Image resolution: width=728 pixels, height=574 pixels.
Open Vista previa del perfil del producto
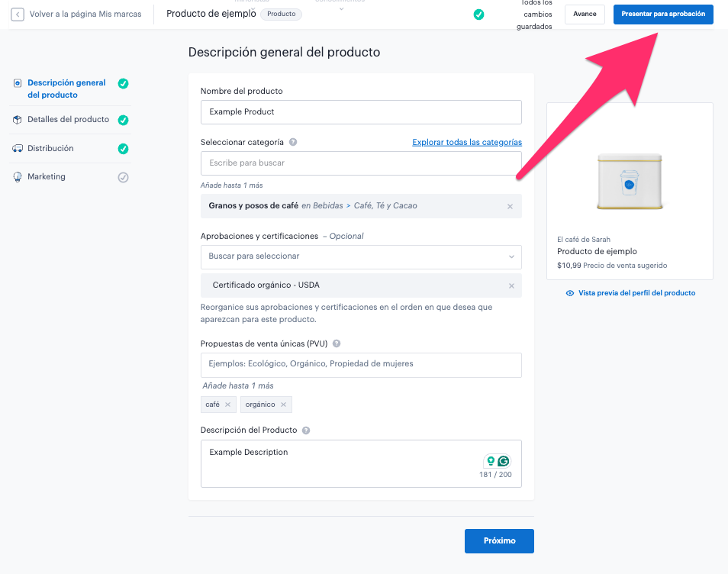pos(630,293)
